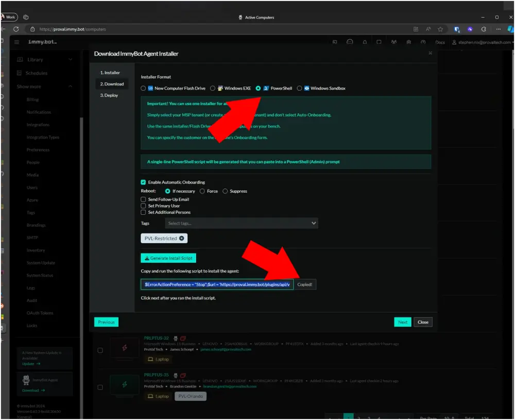Click into the install script text field
This screenshot has height=420, width=515.
click(x=217, y=284)
